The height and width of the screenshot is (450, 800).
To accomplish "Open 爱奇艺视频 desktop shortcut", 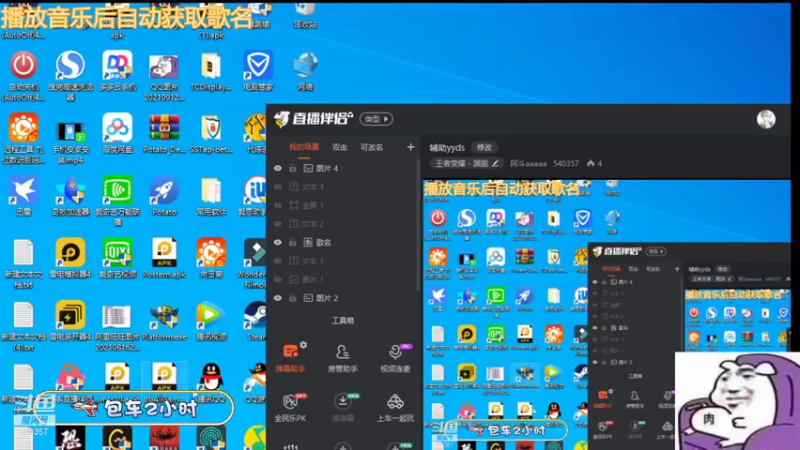I will [x=117, y=258].
